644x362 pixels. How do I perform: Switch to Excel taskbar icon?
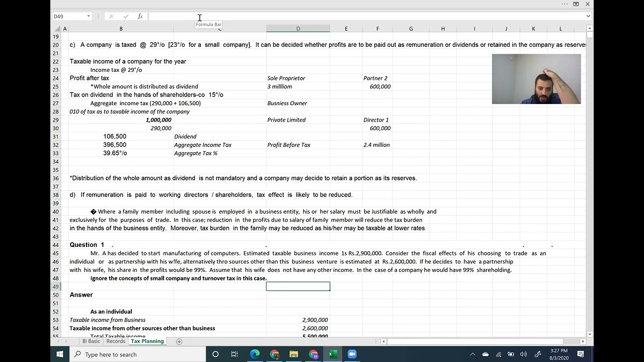coord(333,354)
